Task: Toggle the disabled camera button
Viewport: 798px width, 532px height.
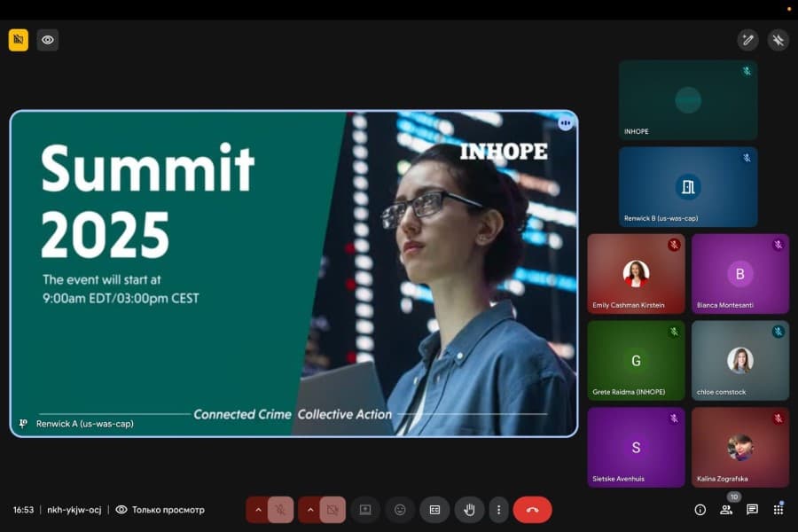Action: click(x=332, y=510)
